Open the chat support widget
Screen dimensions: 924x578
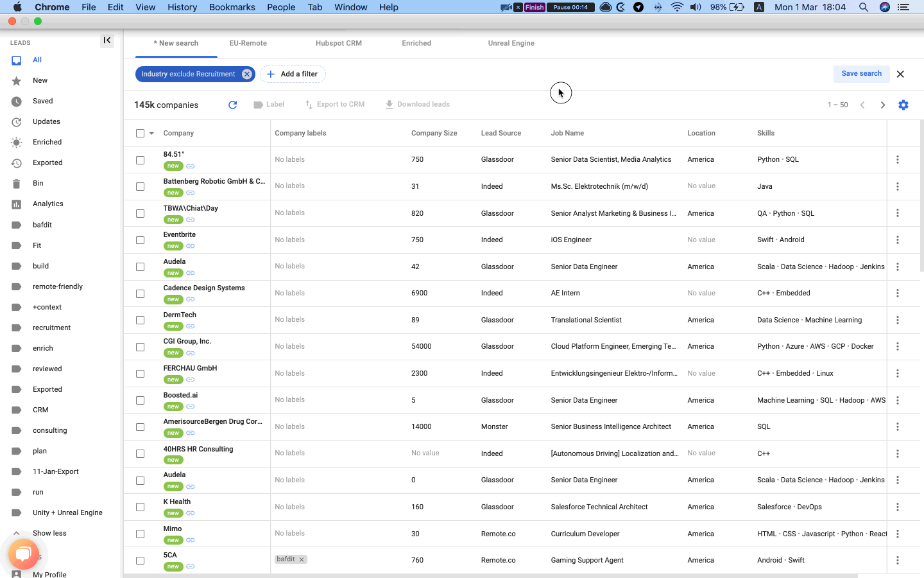click(23, 554)
